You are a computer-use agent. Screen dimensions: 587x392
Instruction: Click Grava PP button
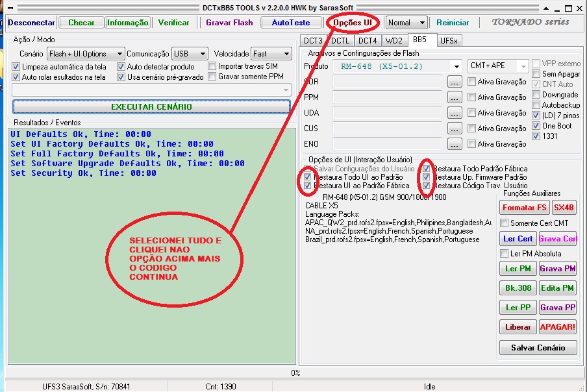click(x=558, y=308)
